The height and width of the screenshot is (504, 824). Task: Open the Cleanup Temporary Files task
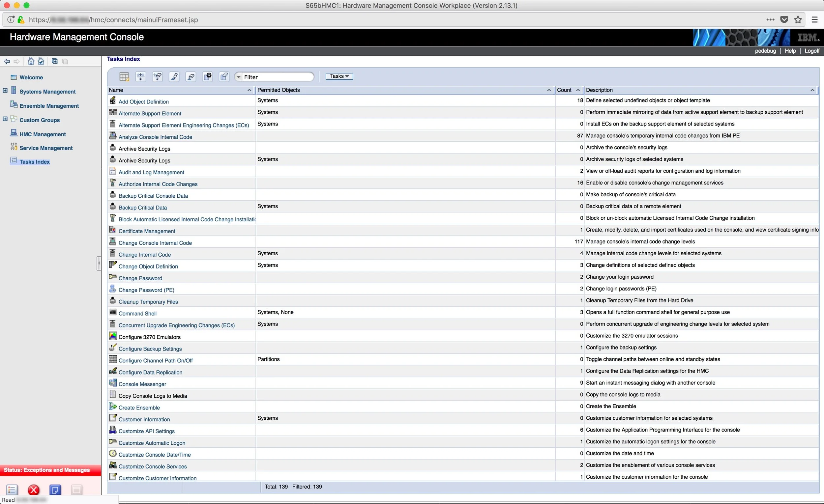[x=148, y=302]
